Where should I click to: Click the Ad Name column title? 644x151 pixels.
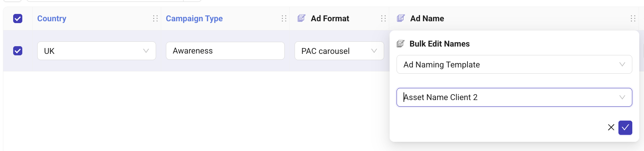pyautogui.click(x=427, y=18)
